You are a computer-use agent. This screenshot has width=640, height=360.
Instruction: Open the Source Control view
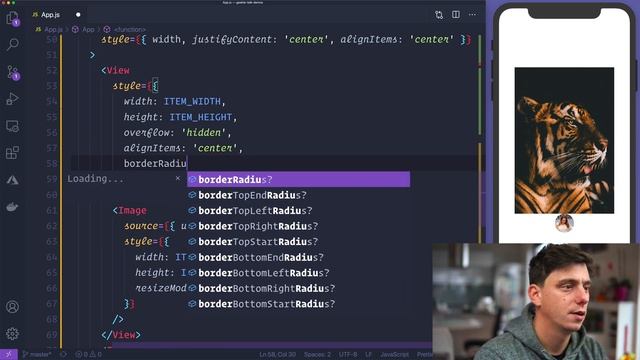click(x=13, y=72)
